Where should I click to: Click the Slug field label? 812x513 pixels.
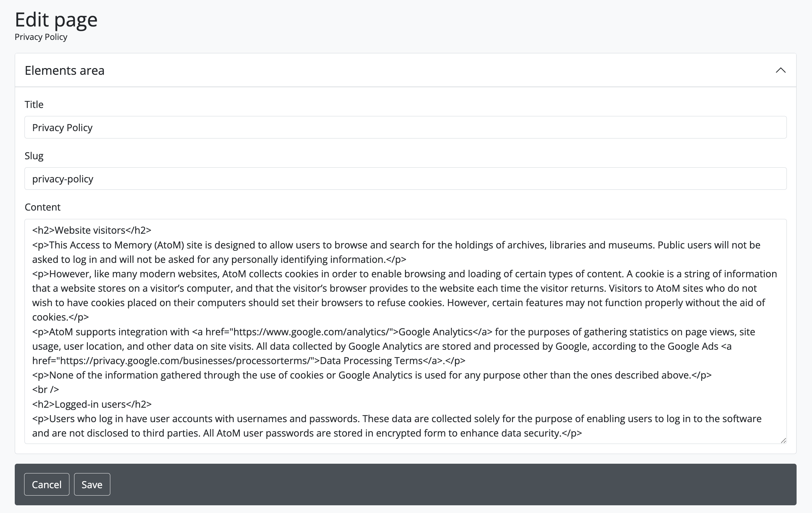[x=34, y=156]
